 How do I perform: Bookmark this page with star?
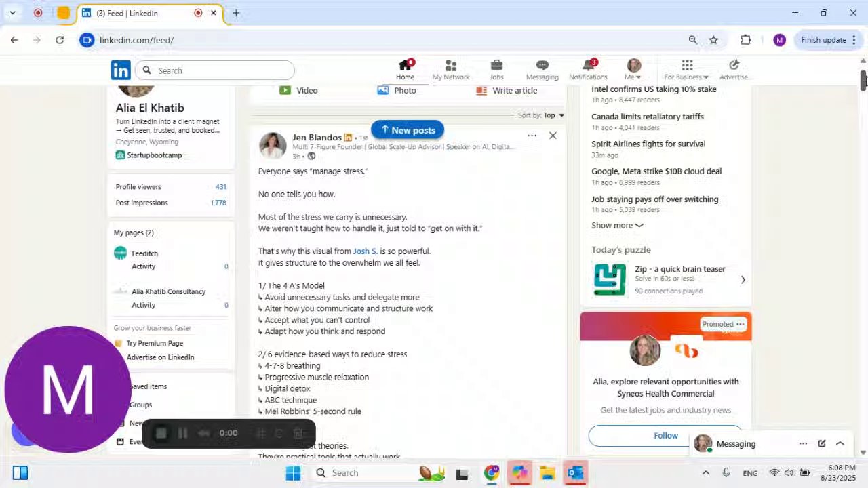tap(713, 40)
